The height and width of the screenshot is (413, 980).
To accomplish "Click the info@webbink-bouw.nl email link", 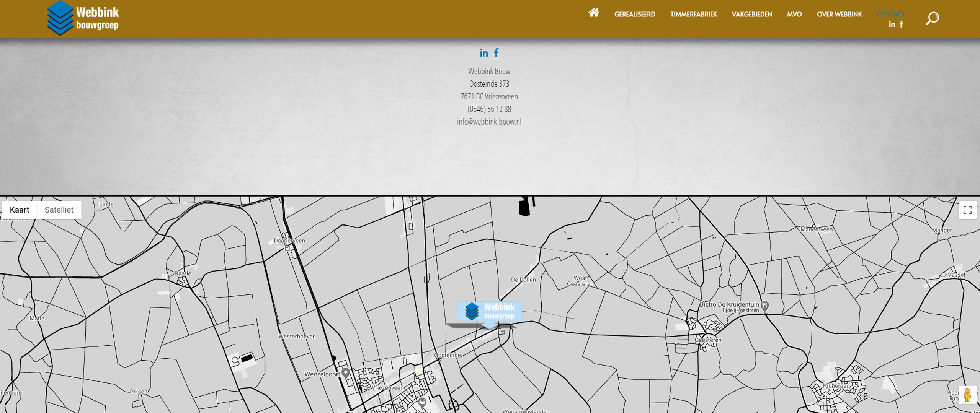I will 489,122.
